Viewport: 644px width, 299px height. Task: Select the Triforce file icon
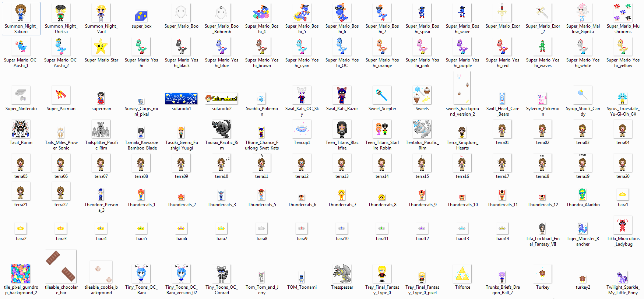(462, 274)
